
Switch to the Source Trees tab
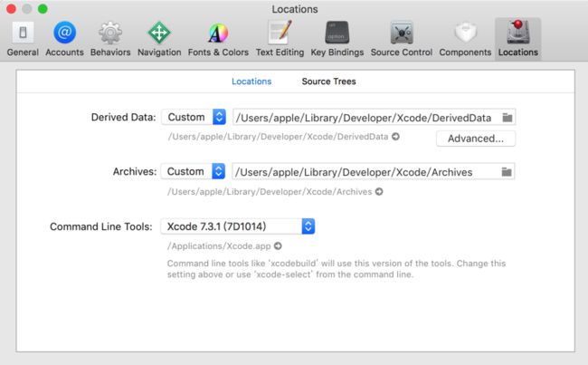tap(328, 82)
